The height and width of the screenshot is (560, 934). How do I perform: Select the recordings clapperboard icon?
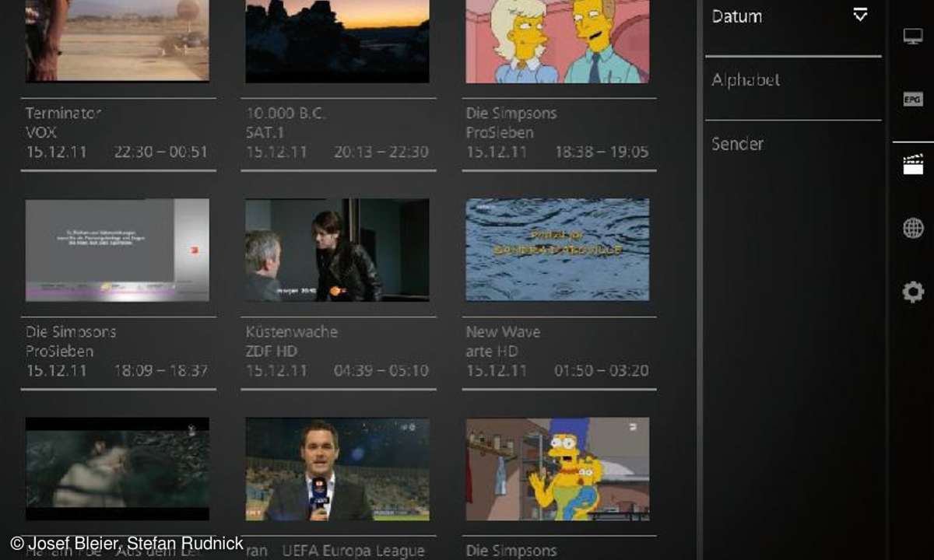coord(913,164)
